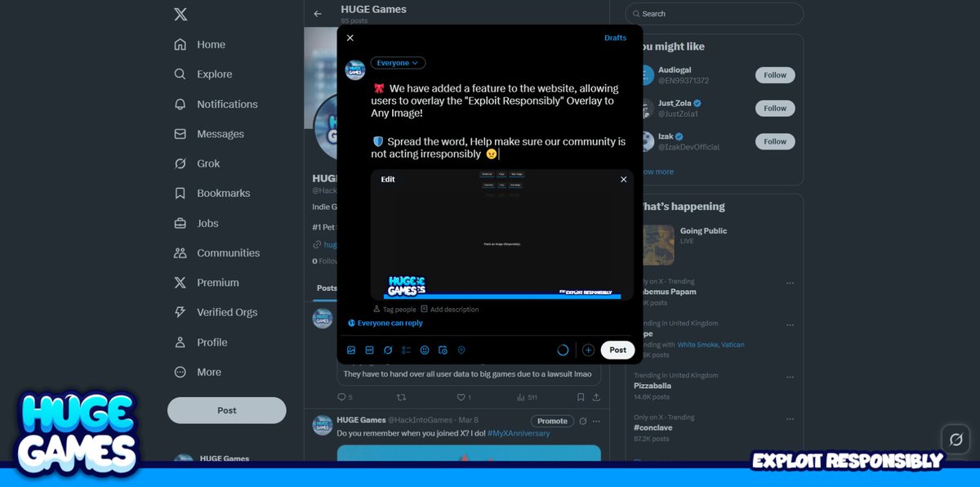The width and height of the screenshot is (980, 487).
Task: Open the schedule post icon
Action: coord(442,350)
